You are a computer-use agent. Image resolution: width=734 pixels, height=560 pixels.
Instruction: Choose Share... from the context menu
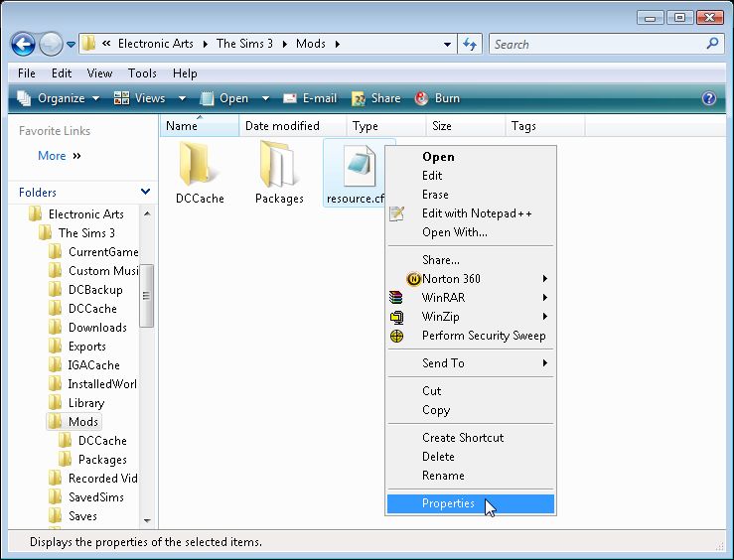[x=471, y=260]
